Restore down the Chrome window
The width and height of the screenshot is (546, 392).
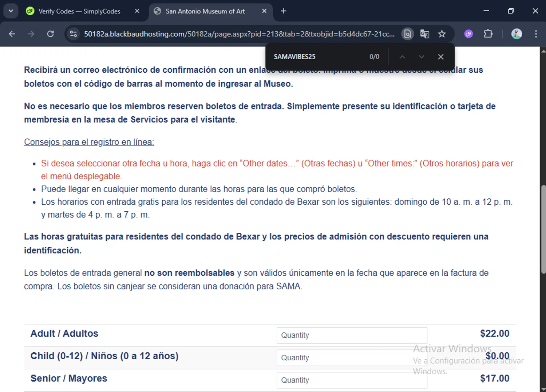[x=511, y=11]
